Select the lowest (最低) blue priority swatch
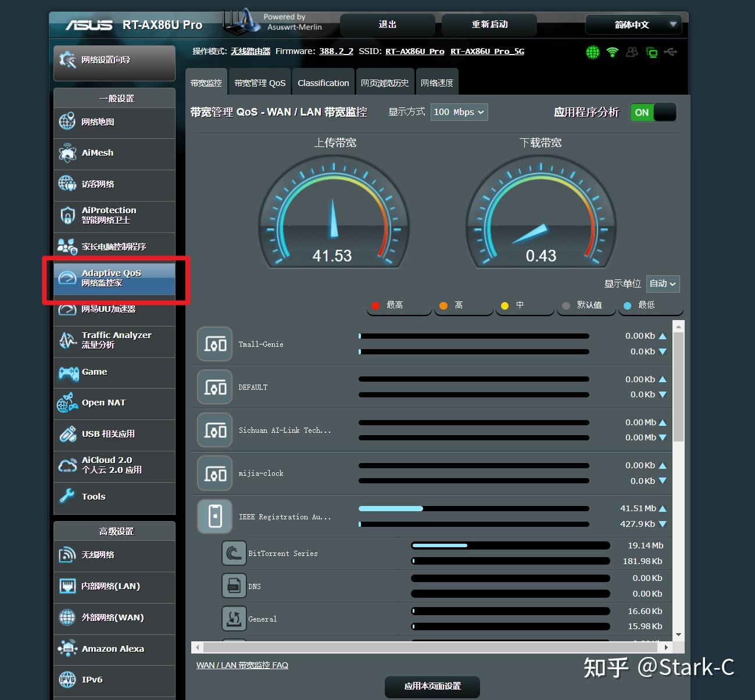Screen dimensions: 755x700 tap(627, 306)
